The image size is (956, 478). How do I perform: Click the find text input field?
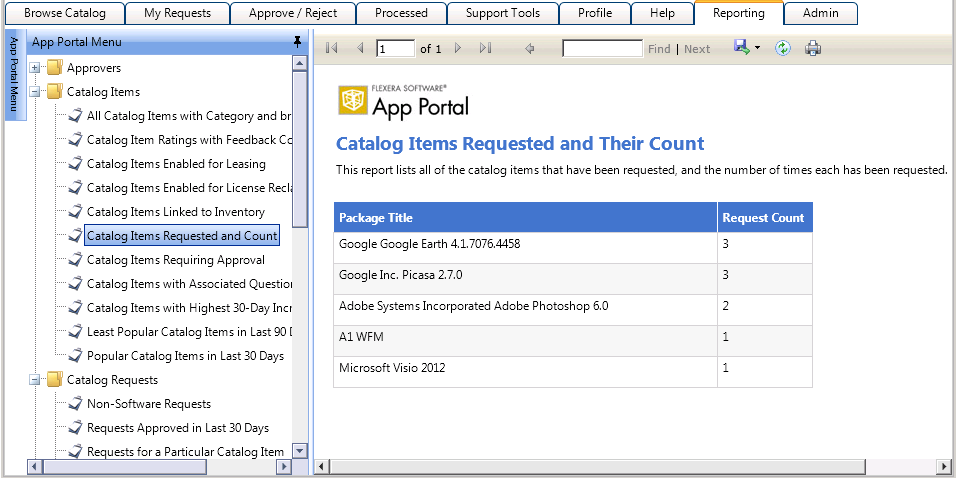point(602,48)
